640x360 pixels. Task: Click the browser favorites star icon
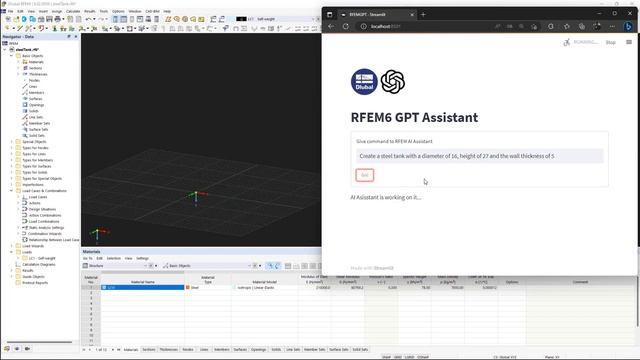coord(567,26)
